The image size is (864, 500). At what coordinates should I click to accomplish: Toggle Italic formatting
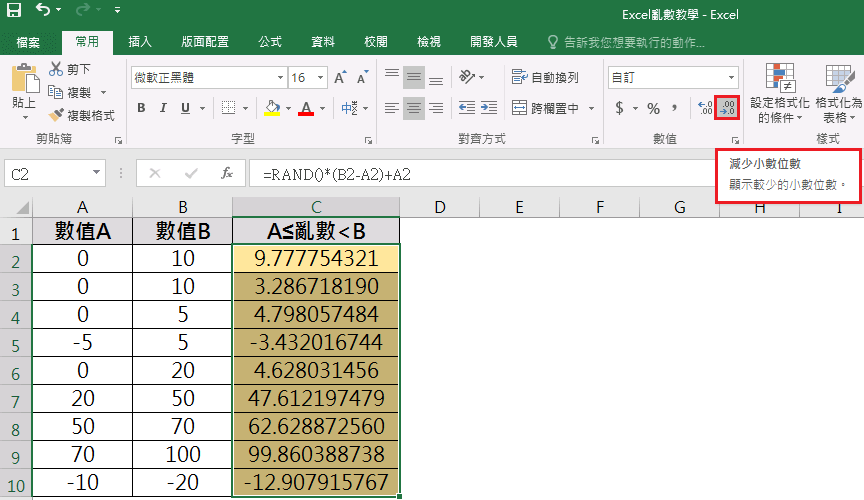(163, 108)
